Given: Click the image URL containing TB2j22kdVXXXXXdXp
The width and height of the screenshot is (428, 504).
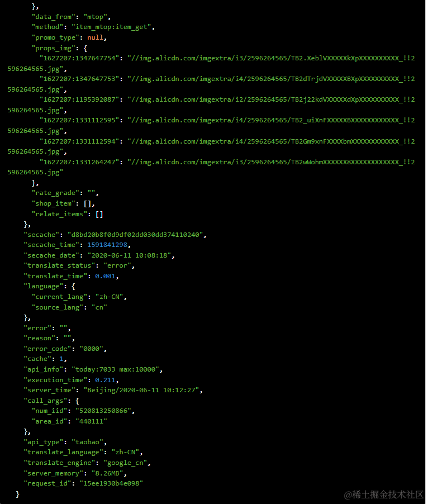Looking at the screenshot, I should click(270, 99).
